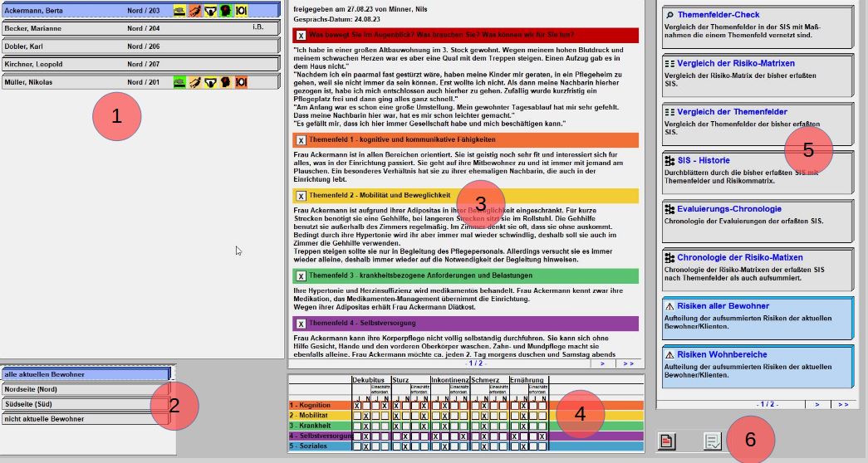The image size is (868, 463).
Task: Select resident Becker, Marianne
Action: (140, 27)
